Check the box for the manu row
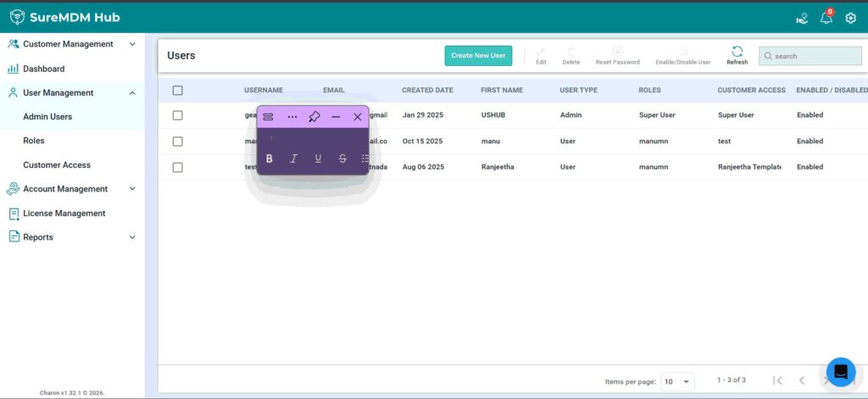 click(178, 141)
